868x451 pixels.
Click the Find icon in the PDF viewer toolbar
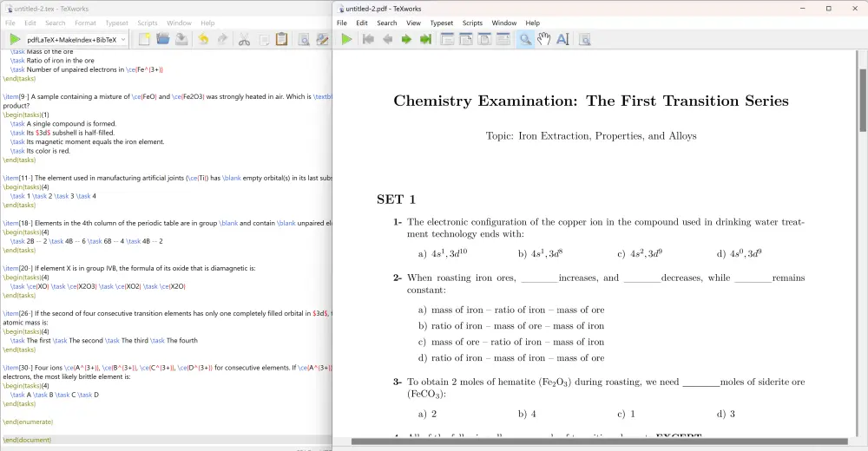584,39
